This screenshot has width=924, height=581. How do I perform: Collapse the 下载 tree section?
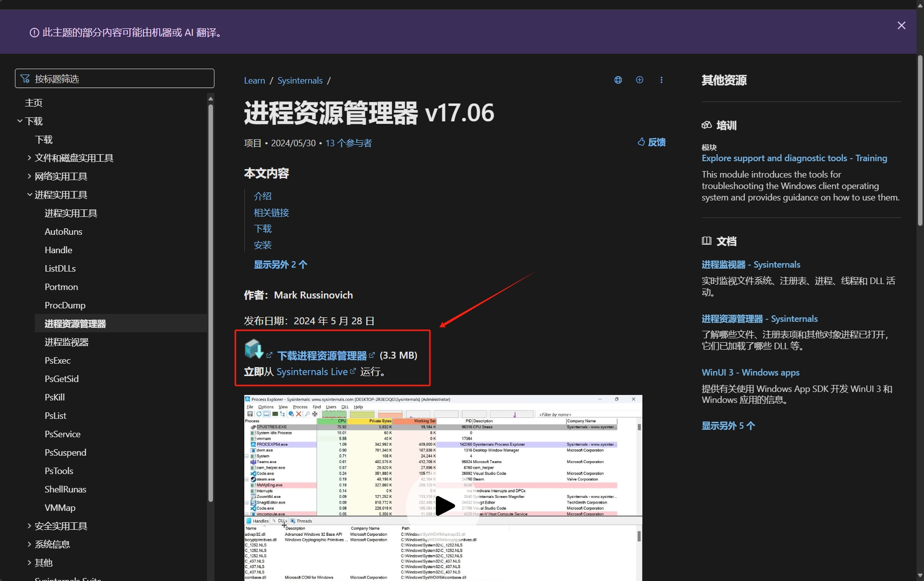(x=20, y=121)
